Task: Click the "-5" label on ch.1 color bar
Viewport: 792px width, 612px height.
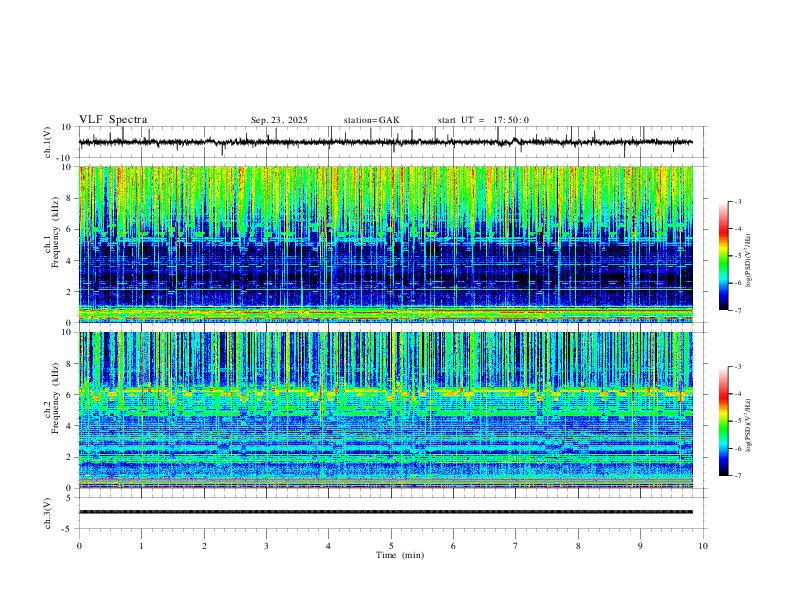Action: pos(738,256)
